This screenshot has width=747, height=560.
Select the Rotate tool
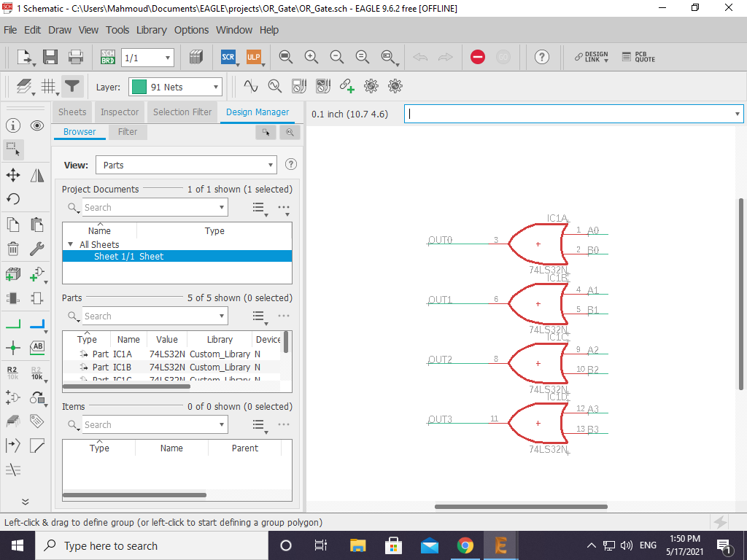pyautogui.click(x=12, y=199)
